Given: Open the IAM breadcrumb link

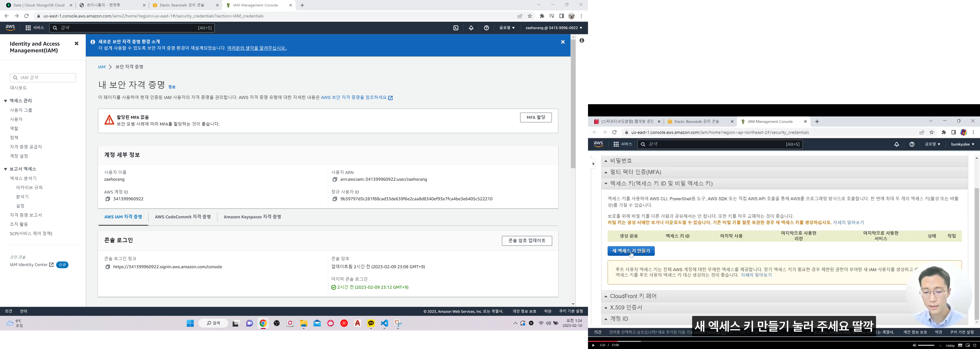Looking at the screenshot, I should (x=102, y=67).
